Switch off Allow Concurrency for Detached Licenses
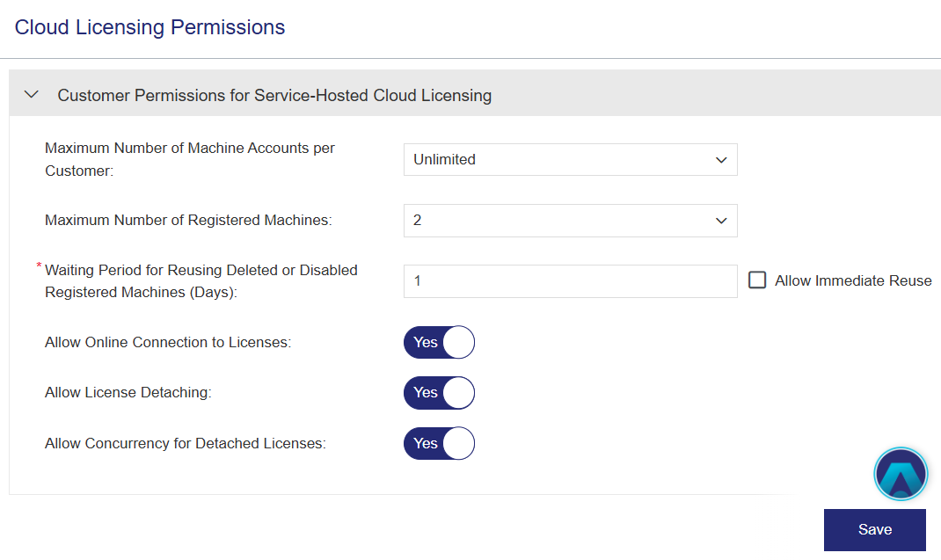The image size is (941, 560). pos(439,443)
